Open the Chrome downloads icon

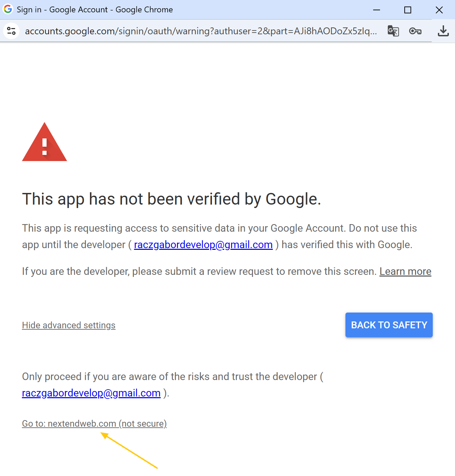pyautogui.click(x=443, y=31)
